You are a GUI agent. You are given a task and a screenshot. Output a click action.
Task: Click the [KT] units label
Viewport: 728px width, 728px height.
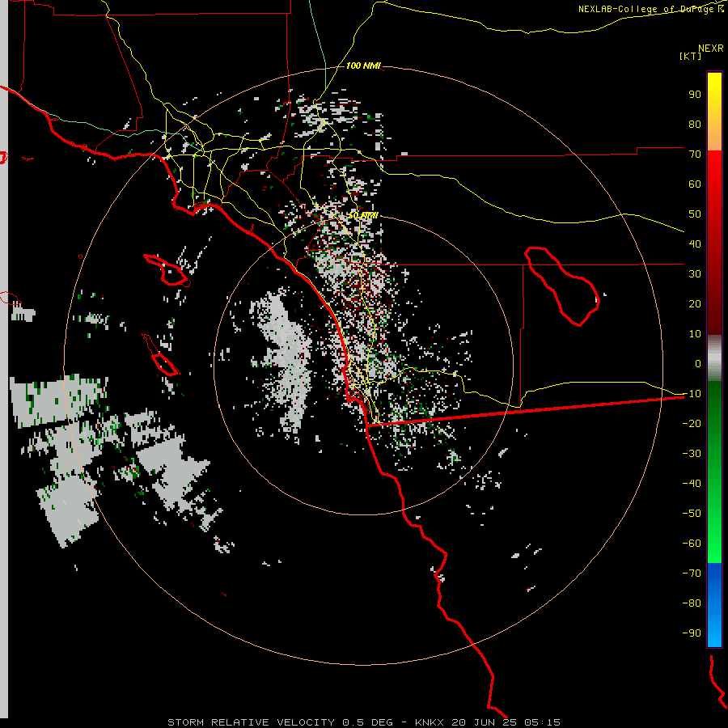690,56
